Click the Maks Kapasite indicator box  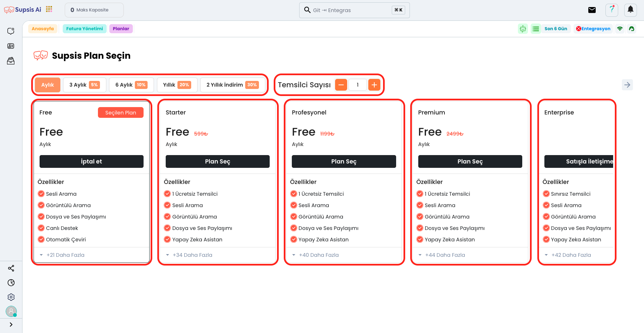point(94,10)
